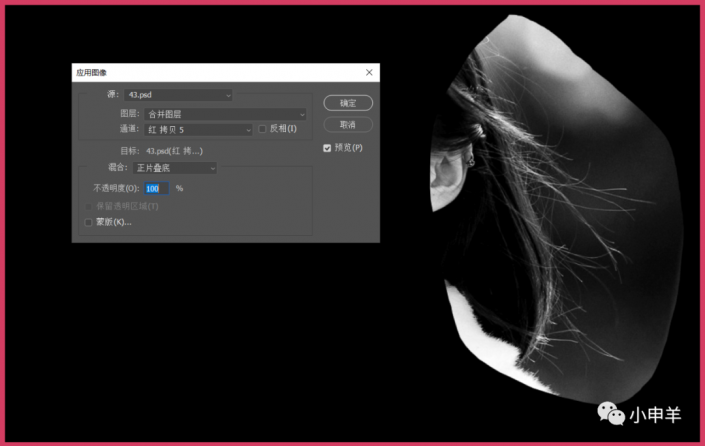Open the channel dropdown showing 红 拷贝 5

[x=198, y=129]
